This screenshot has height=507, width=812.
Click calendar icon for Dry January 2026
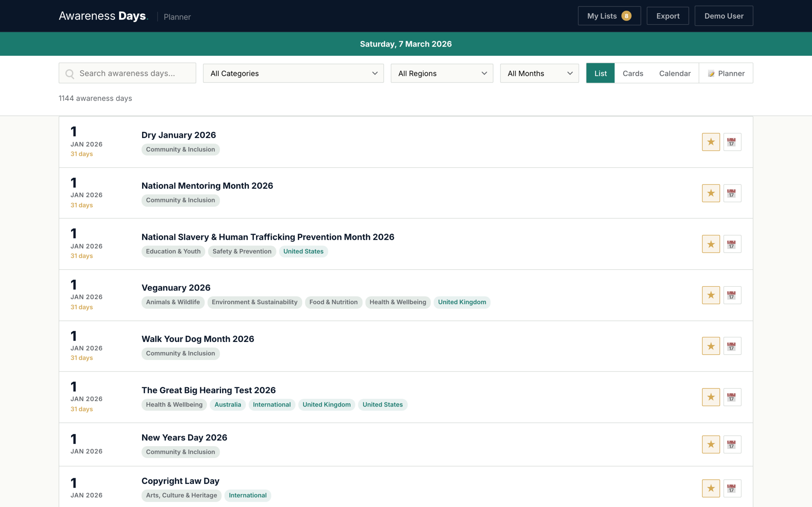coord(732,142)
